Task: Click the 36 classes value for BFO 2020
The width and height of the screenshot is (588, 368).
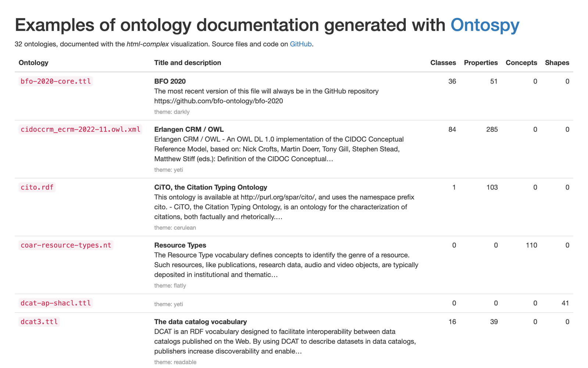Action: [452, 81]
